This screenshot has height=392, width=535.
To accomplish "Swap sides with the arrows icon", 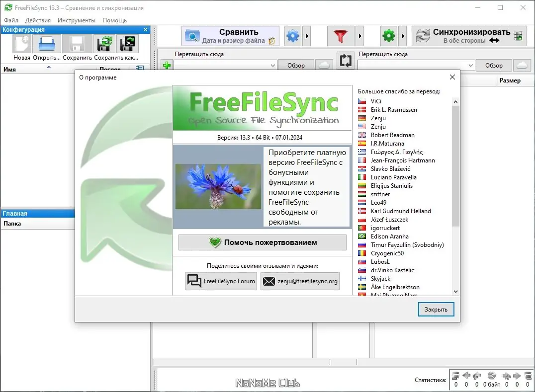I will pyautogui.click(x=346, y=61).
